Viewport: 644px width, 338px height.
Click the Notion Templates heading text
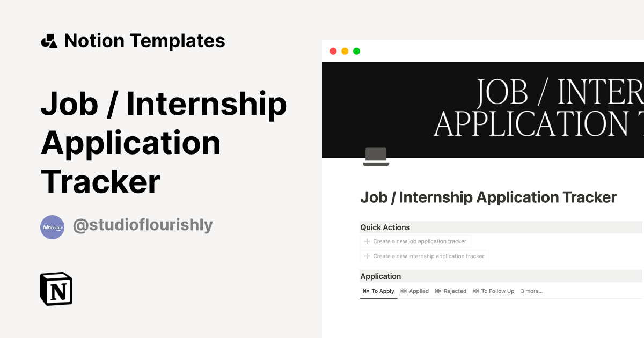tap(145, 40)
